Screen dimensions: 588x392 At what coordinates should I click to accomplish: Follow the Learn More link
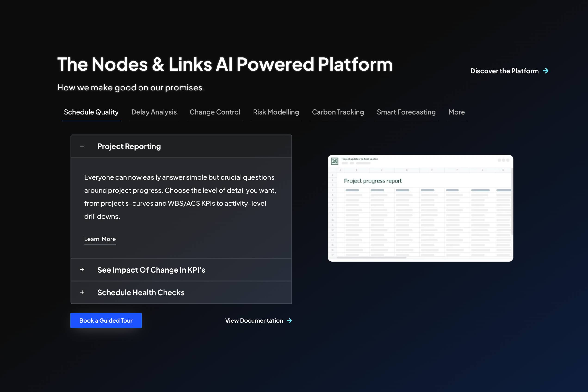(x=100, y=239)
